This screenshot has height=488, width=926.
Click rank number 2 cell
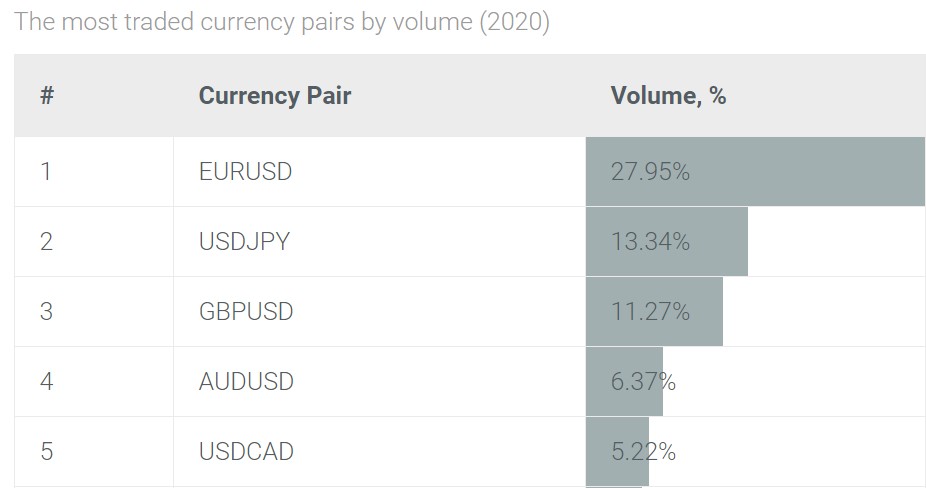(x=94, y=242)
